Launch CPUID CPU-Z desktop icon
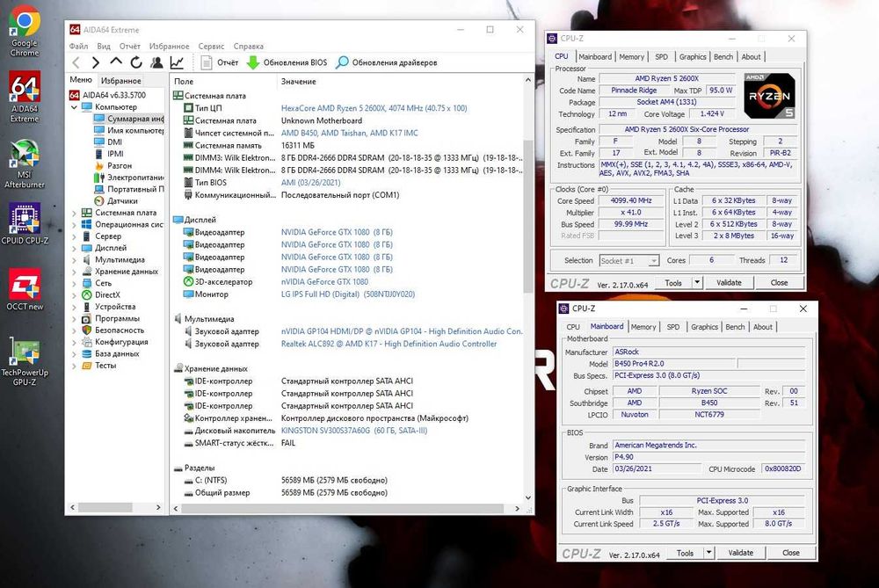 coord(25,223)
